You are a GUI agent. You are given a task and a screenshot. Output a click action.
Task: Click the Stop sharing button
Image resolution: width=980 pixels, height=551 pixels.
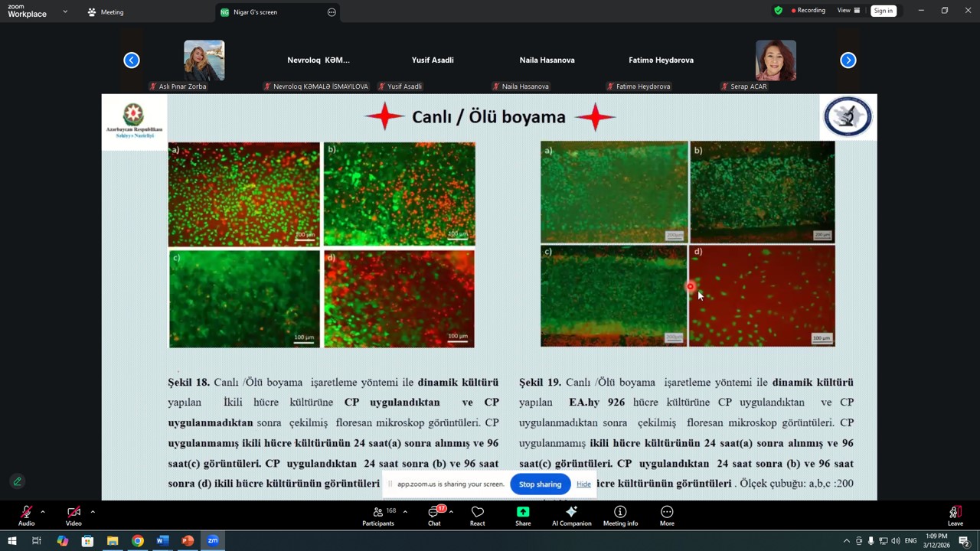(x=540, y=484)
